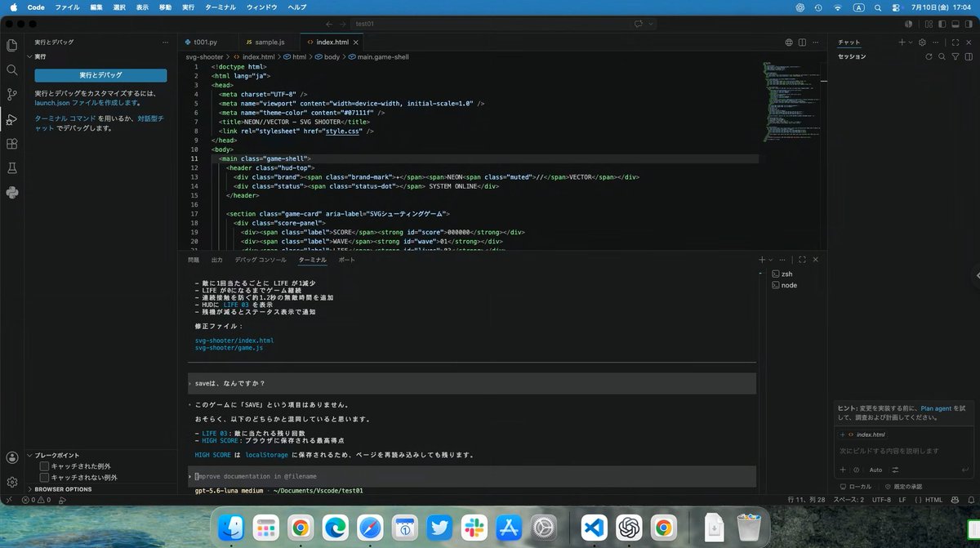Enable caught exceptions breakpoint checkbox
The height and width of the screenshot is (548, 980).
click(x=45, y=466)
